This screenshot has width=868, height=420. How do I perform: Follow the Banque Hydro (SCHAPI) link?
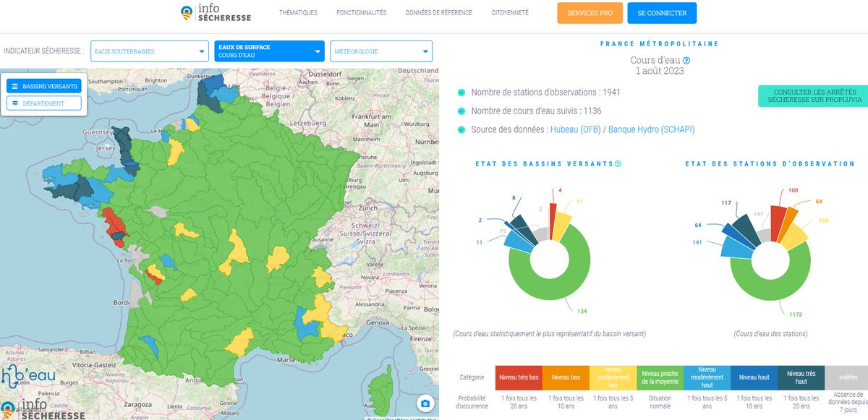(x=652, y=129)
